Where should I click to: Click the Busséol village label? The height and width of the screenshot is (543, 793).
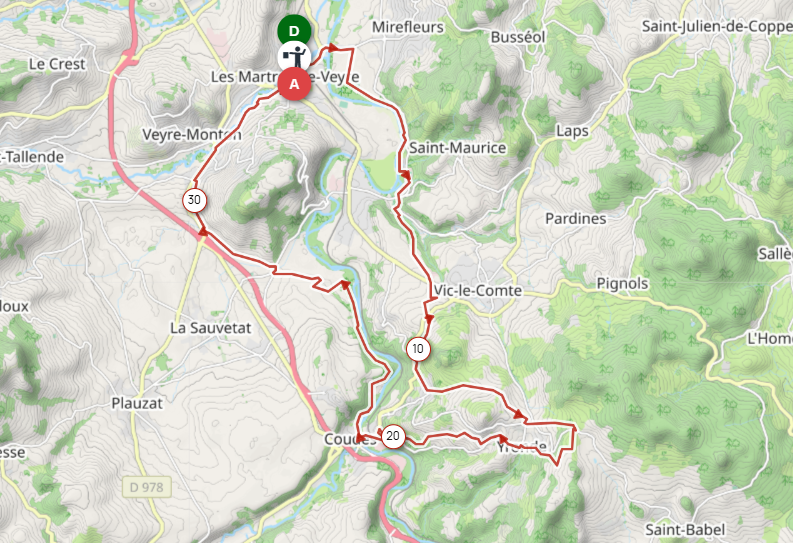[x=518, y=37]
